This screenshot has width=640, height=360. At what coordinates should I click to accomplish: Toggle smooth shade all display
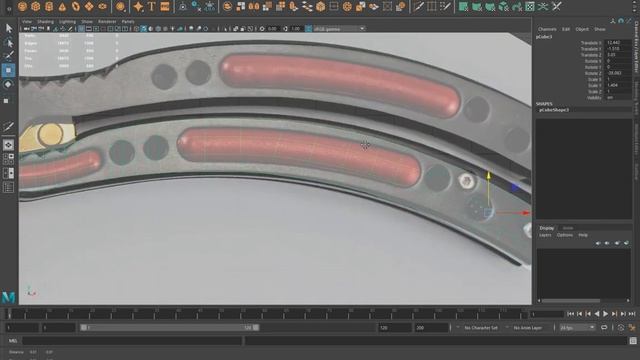coord(144,29)
